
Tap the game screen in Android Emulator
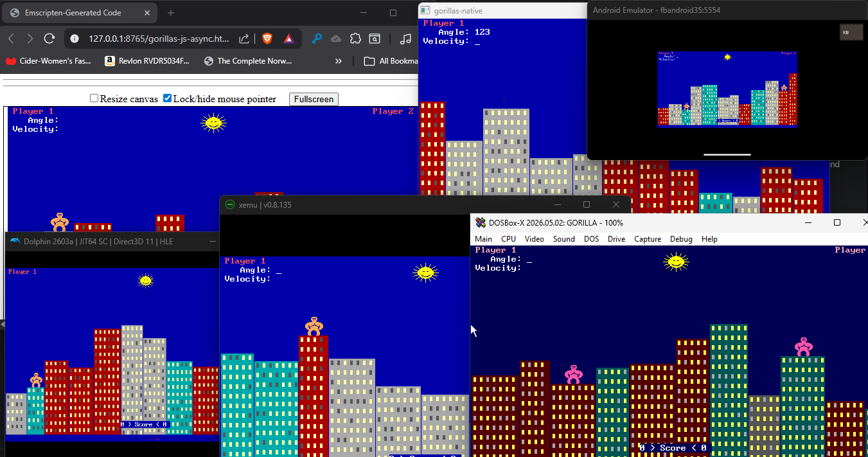point(727,89)
